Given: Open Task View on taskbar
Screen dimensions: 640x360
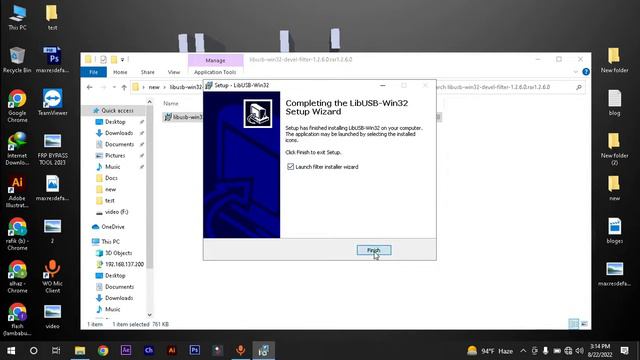Looking at the screenshot, I should point(56,350).
